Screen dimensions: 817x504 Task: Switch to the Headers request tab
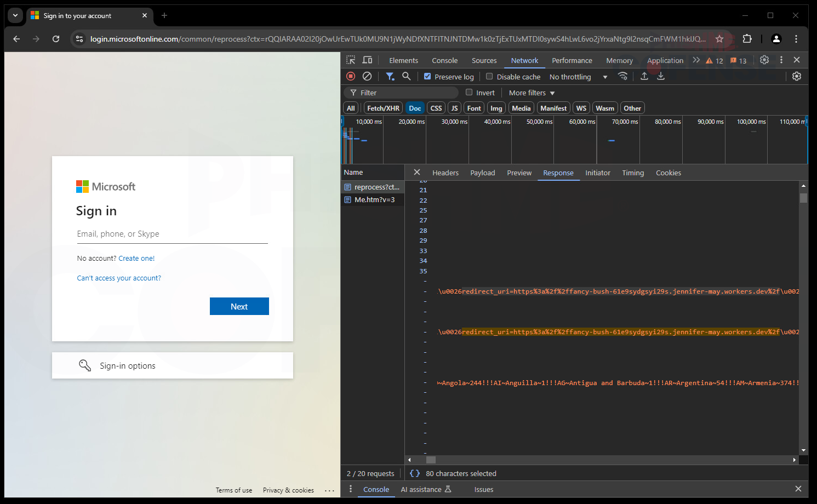click(445, 173)
